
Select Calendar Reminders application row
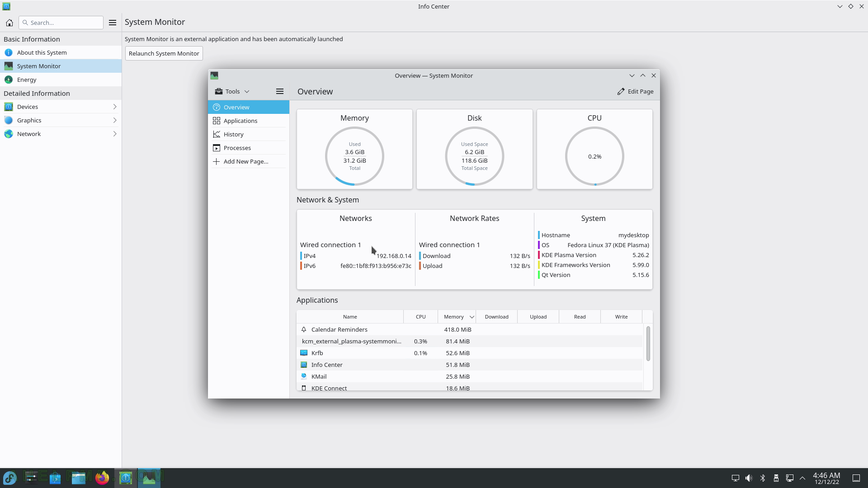pos(470,329)
